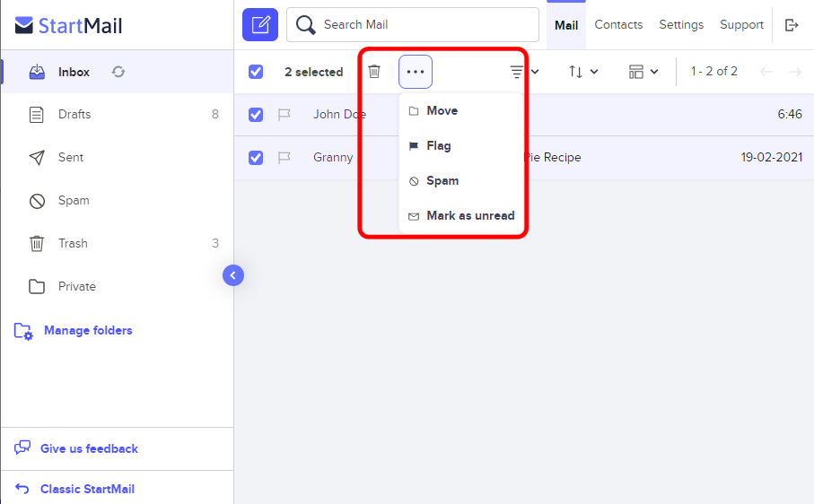Flag the Granny message

284,157
